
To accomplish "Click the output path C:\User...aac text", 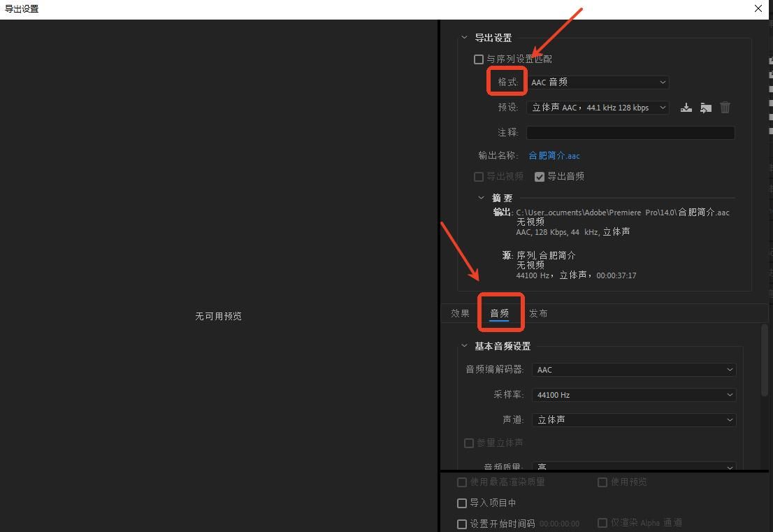I will (x=623, y=213).
